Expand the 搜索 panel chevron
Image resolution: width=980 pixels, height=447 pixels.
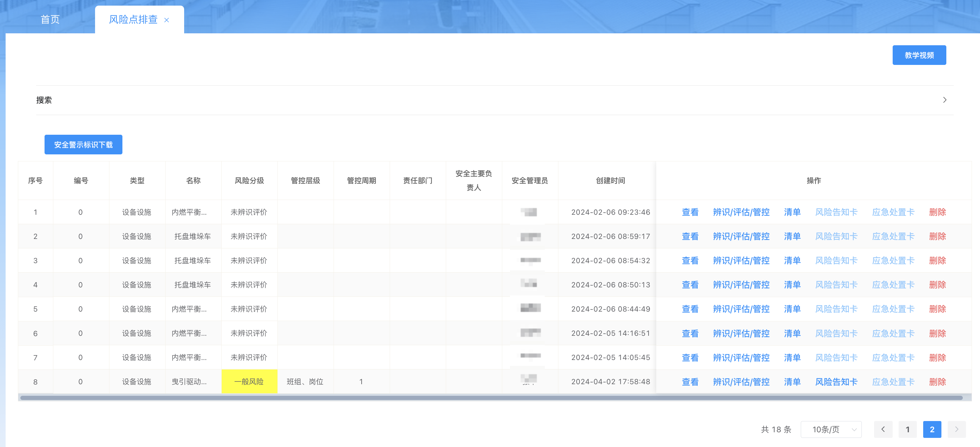click(945, 100)
